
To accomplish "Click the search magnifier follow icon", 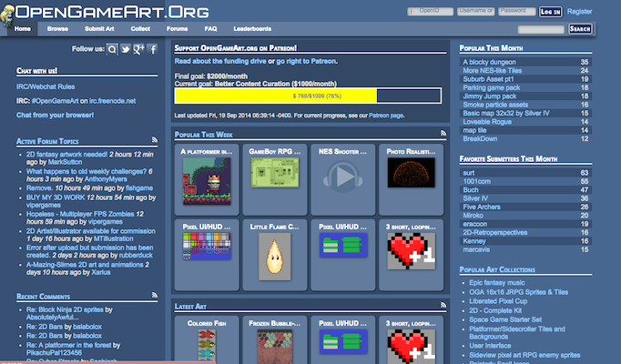I will tap(112, 49).
